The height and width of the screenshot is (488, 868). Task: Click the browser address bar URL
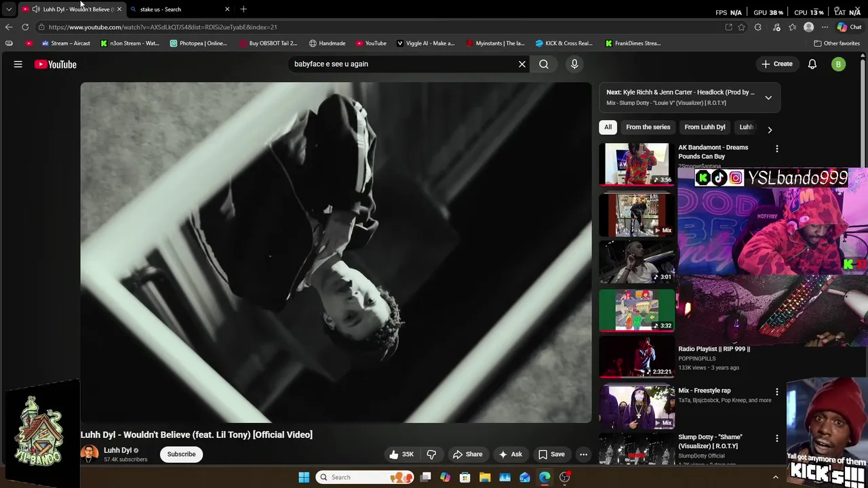(x=163, y=27)
